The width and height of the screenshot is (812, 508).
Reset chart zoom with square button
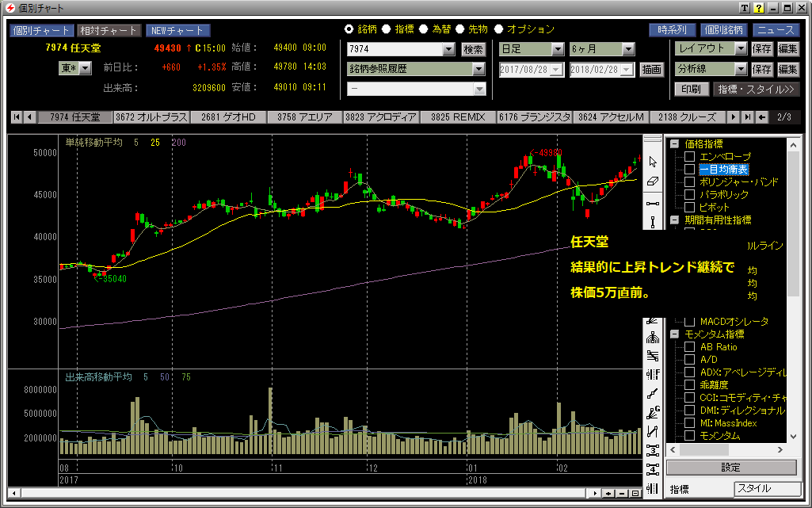(x=635, y=494)
